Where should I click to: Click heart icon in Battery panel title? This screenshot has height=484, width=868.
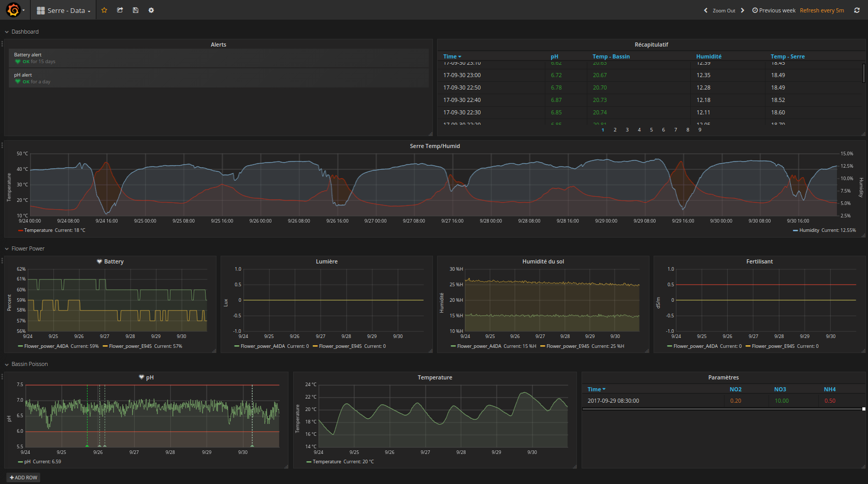coord(99,261)
